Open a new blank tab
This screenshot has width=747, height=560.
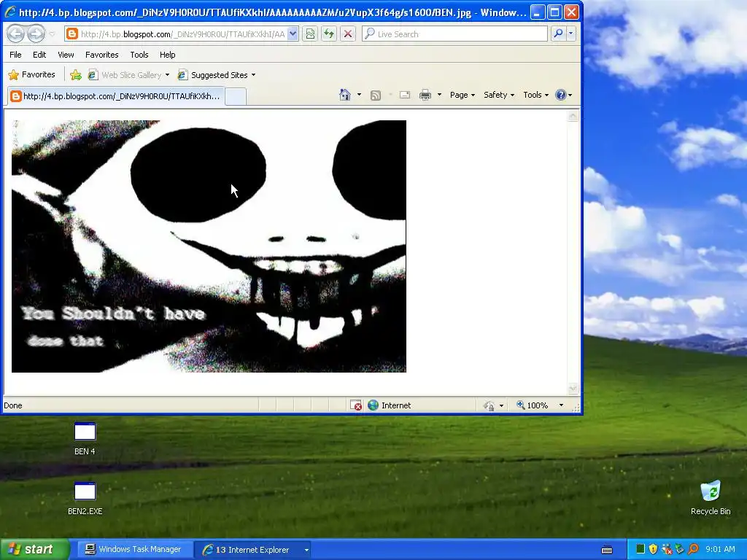click(236, 97)
